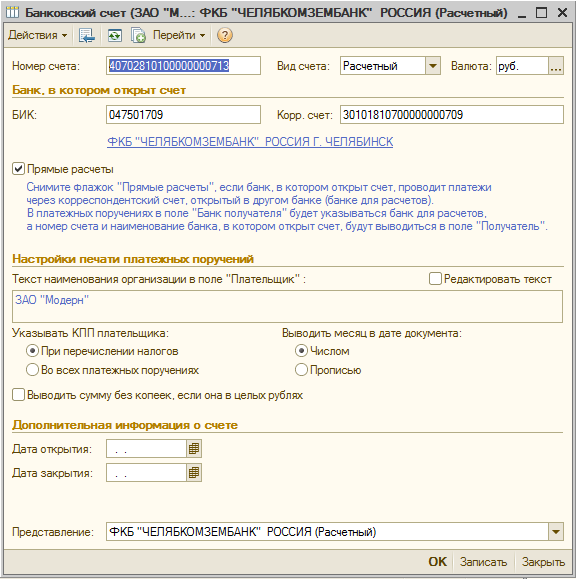Click the Номер счета input field
Image resolution: width=576 pixels, height=579 pixels.
click(x=183, y=66)
